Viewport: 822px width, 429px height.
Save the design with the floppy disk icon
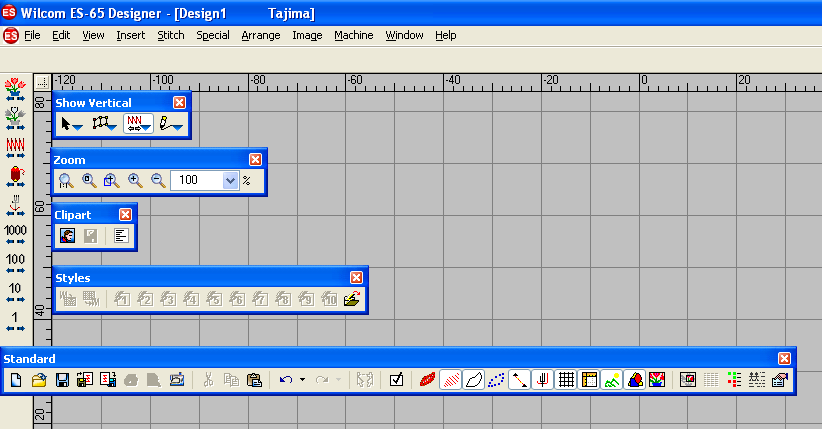coord(62,380)
